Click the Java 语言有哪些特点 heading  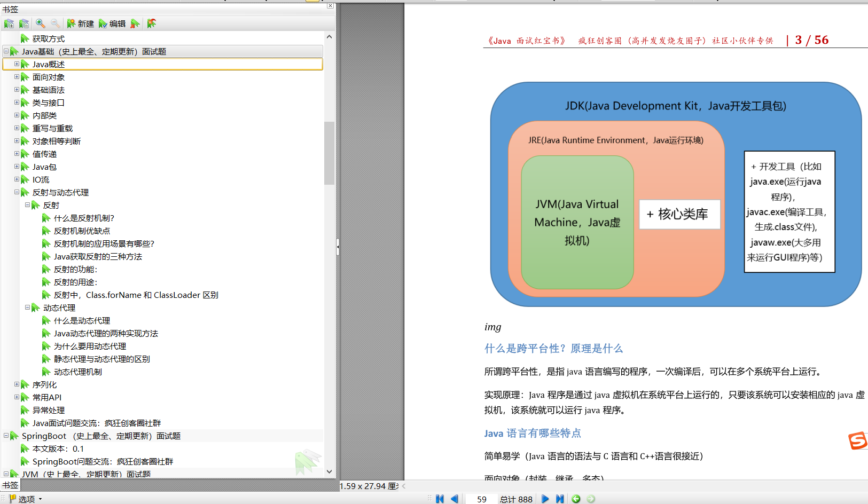(533, 434)
